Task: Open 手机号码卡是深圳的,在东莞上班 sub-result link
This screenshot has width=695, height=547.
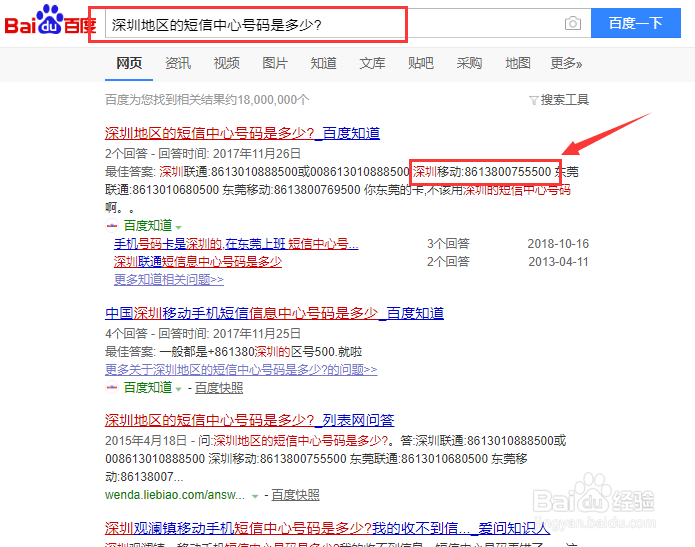Action: tap(236, 244)
